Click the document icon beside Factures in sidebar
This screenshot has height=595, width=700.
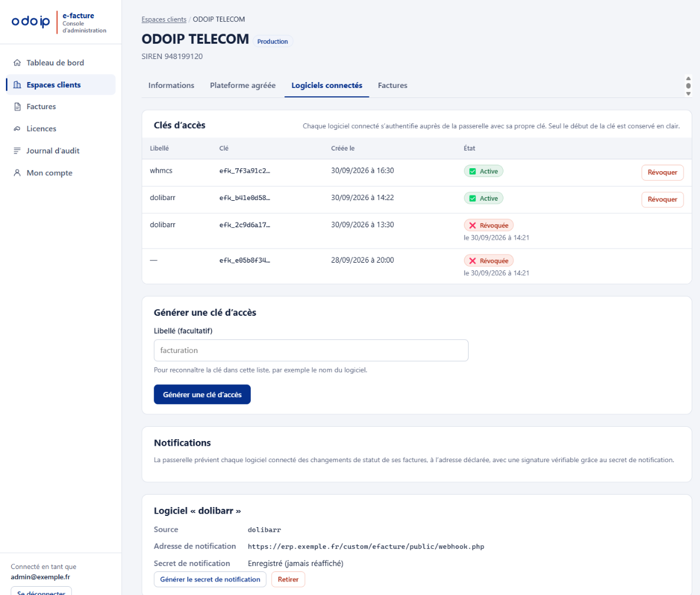17,107
